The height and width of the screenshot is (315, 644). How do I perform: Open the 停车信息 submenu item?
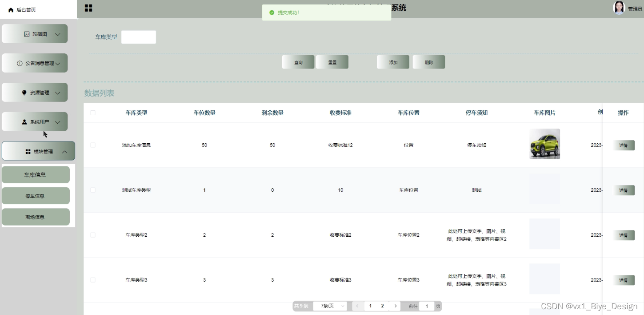pos(36,196)
